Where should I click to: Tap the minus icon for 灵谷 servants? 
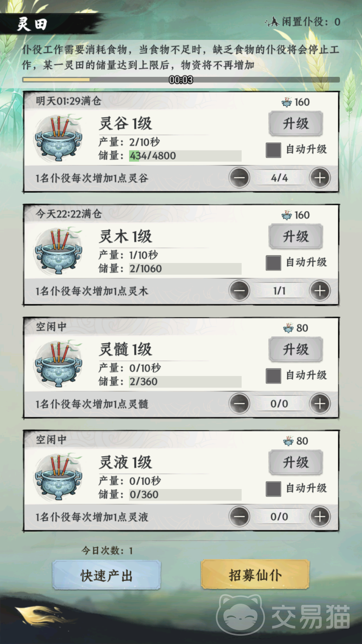tap(240, 178)
